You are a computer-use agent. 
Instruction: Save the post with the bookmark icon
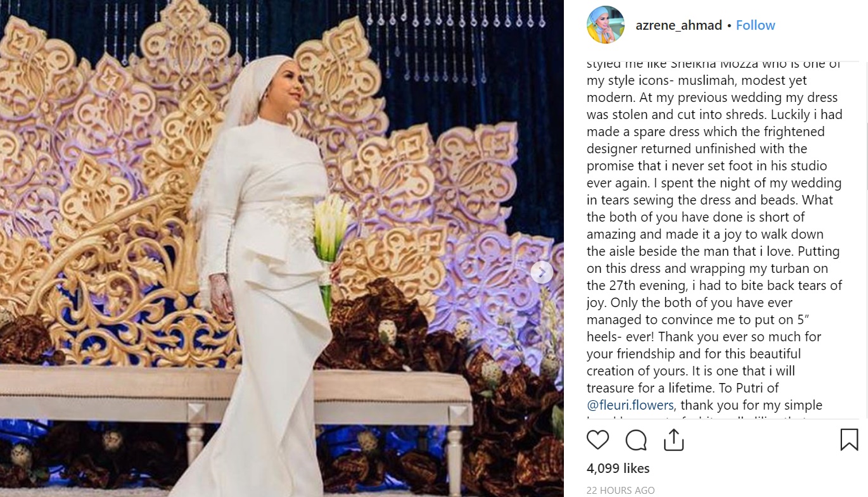click(x=849, y=439)
